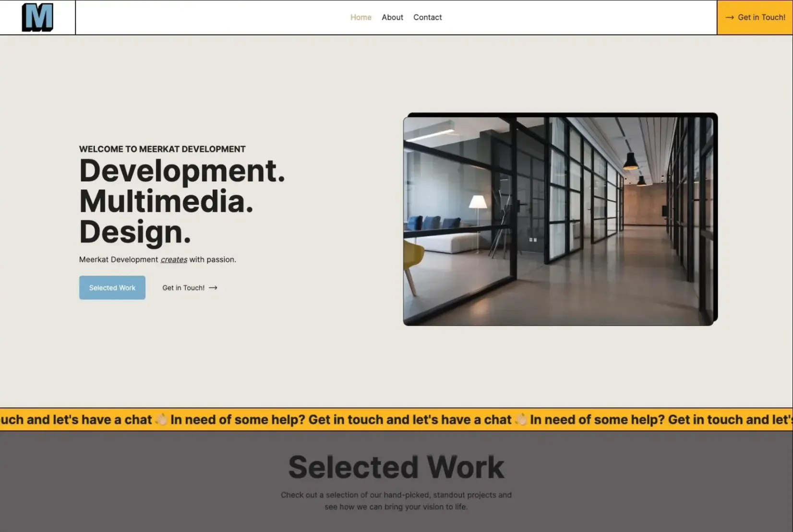Open the Contact page from navigation
Viewport: 793px width, 532px height.
pos(427,17)
